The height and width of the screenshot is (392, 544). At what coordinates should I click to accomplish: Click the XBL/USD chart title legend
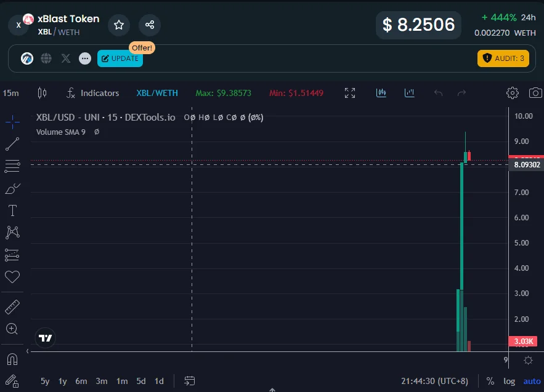106,118
